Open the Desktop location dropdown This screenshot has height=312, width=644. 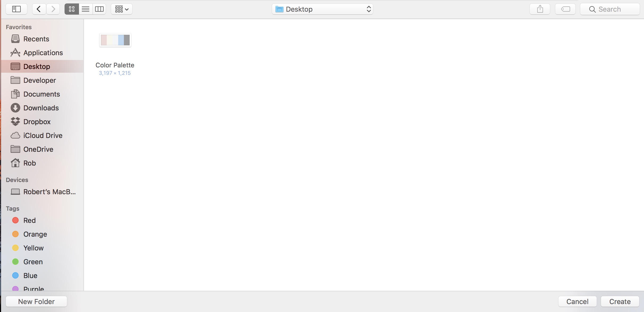pos(322,9)
